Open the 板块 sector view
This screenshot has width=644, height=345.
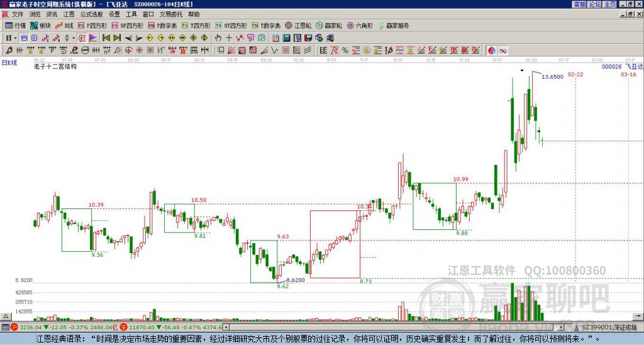pos(41,25)
